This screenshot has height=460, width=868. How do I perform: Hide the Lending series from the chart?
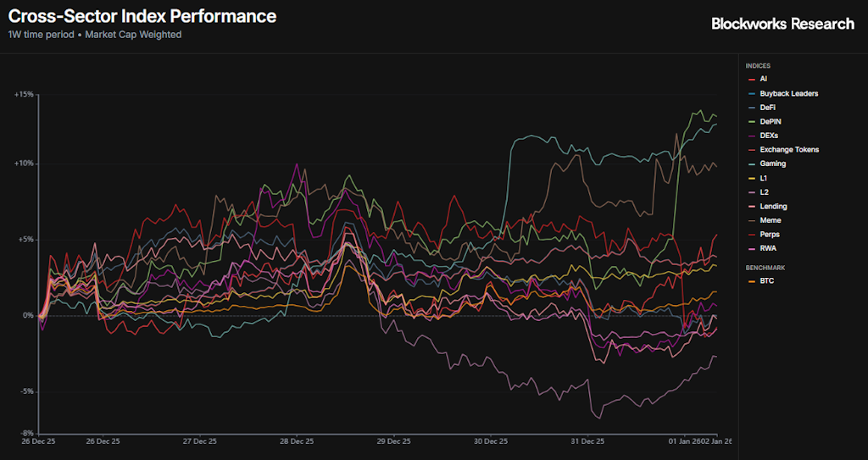773,206
